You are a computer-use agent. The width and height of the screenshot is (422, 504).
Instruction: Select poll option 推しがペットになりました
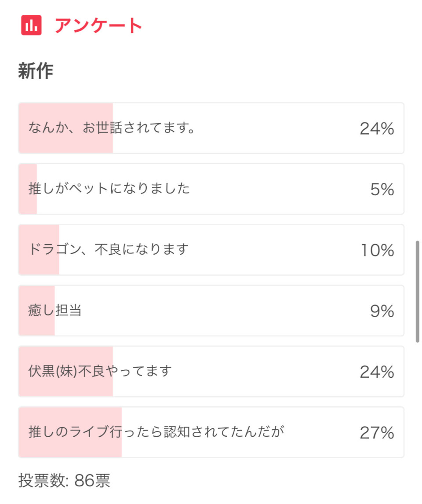pos(211,189)
